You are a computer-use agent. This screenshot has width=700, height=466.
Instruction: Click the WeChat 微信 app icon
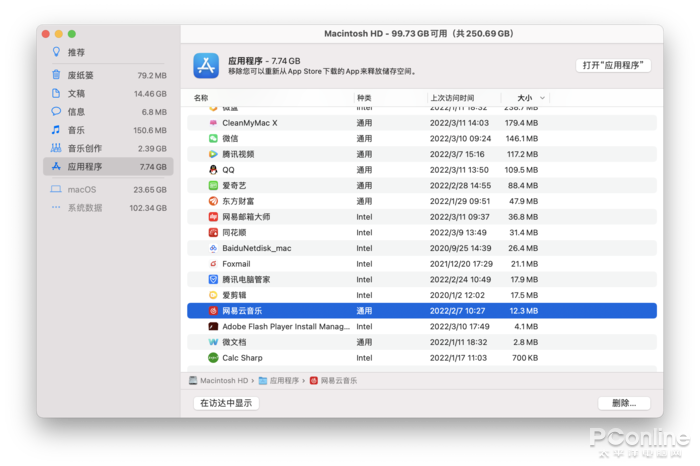[x=213, y=138]
